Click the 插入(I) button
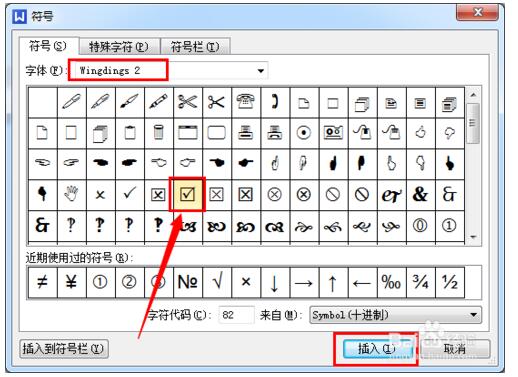This screenshot has height=377, width=518. point(377,349)
